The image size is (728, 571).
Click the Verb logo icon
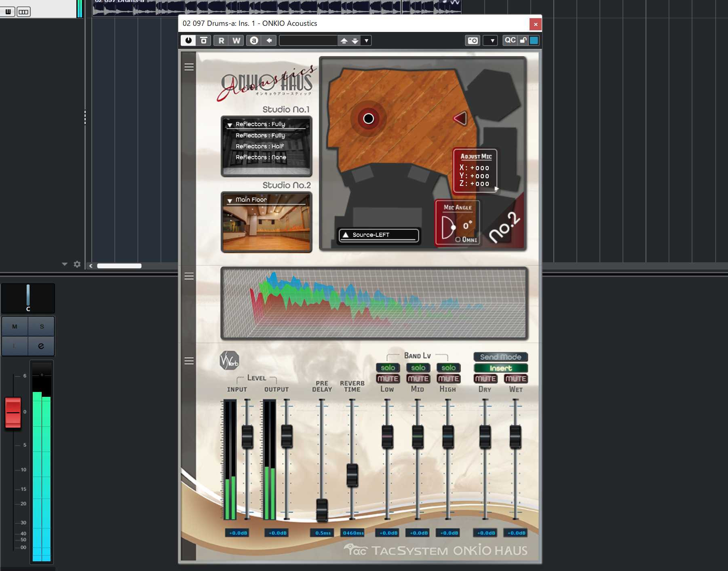tap(229, 360)
